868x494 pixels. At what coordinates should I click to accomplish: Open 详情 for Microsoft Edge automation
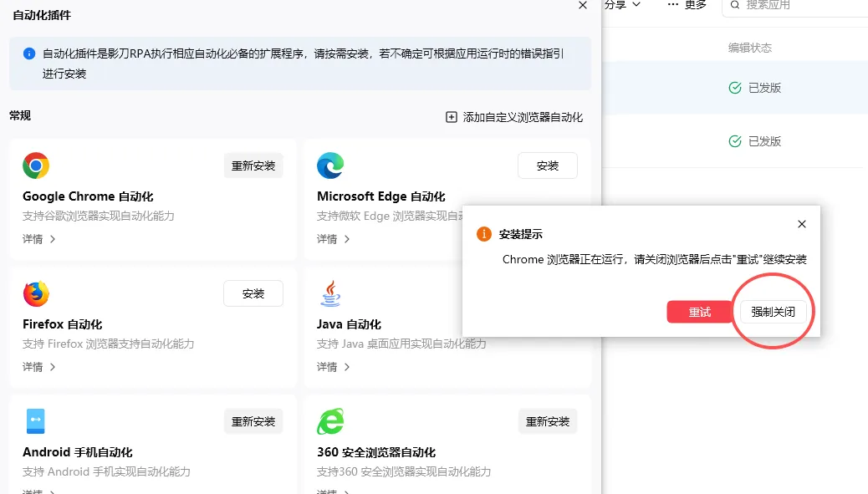click(x=334, y=239)
